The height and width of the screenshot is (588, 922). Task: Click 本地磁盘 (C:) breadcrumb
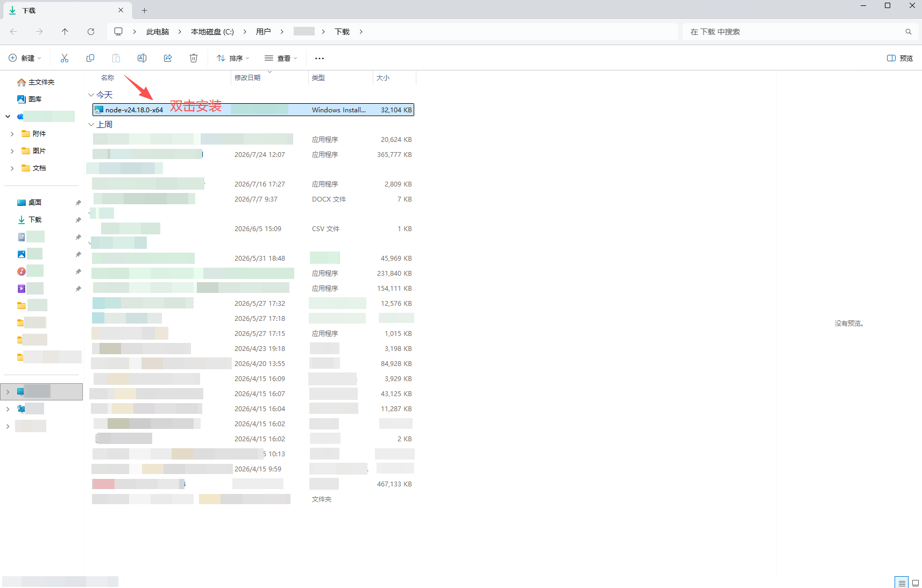click(x=212, y=32)
